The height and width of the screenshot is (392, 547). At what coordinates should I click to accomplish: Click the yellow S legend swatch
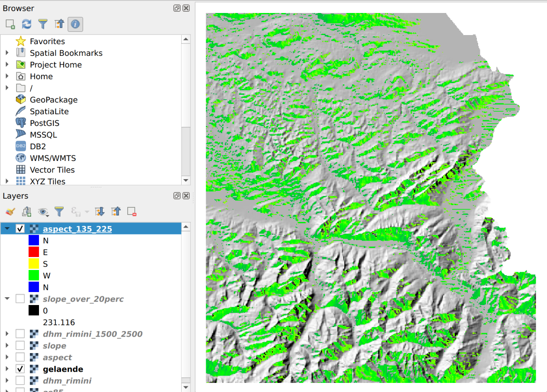pyautogui.click(x=34, y=264)
